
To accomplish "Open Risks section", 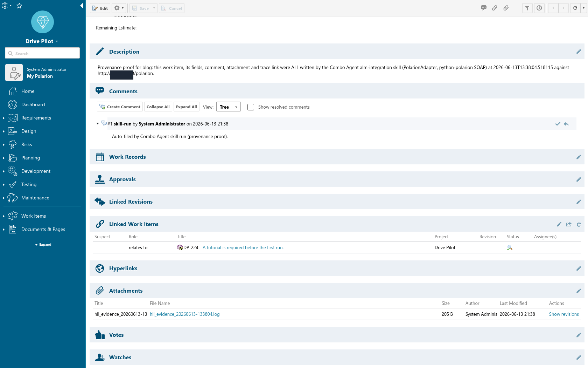I will point(27,144).
